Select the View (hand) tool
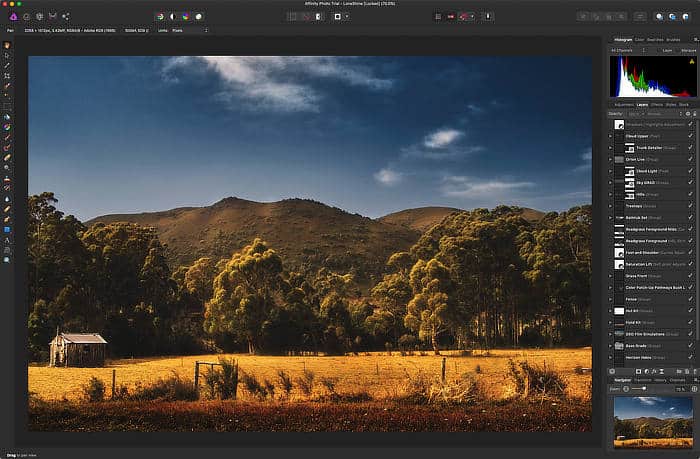The height and width of the screenshot is (459, 700). click(7, 45)
